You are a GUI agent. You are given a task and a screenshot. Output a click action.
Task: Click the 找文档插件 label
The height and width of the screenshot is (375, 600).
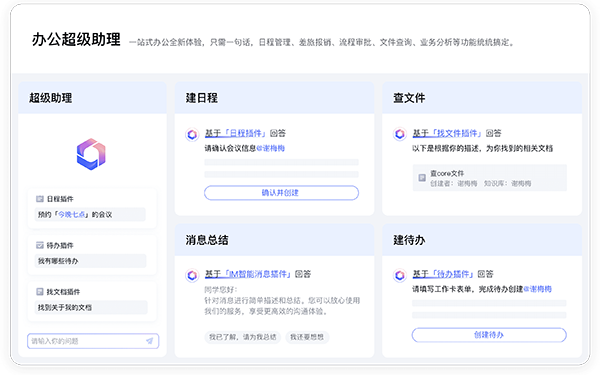coord(63,292)
